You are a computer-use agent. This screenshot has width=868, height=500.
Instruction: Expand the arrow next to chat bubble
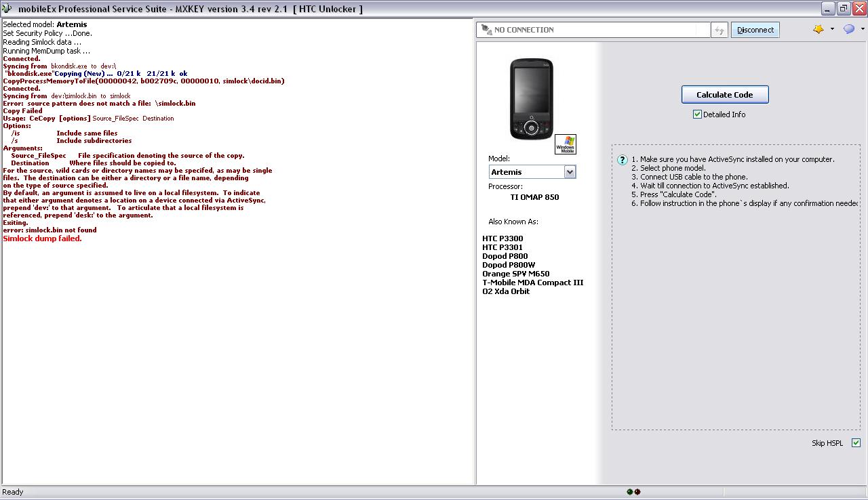863,30
